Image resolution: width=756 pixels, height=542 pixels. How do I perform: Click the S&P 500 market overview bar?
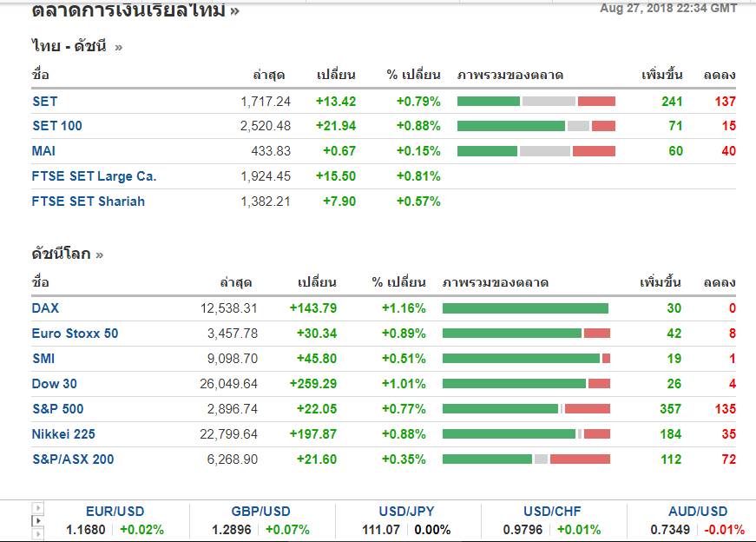[527, 409]
